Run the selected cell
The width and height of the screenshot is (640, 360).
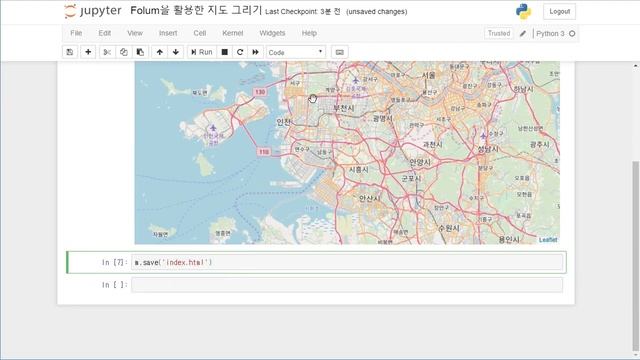point(202,52)
